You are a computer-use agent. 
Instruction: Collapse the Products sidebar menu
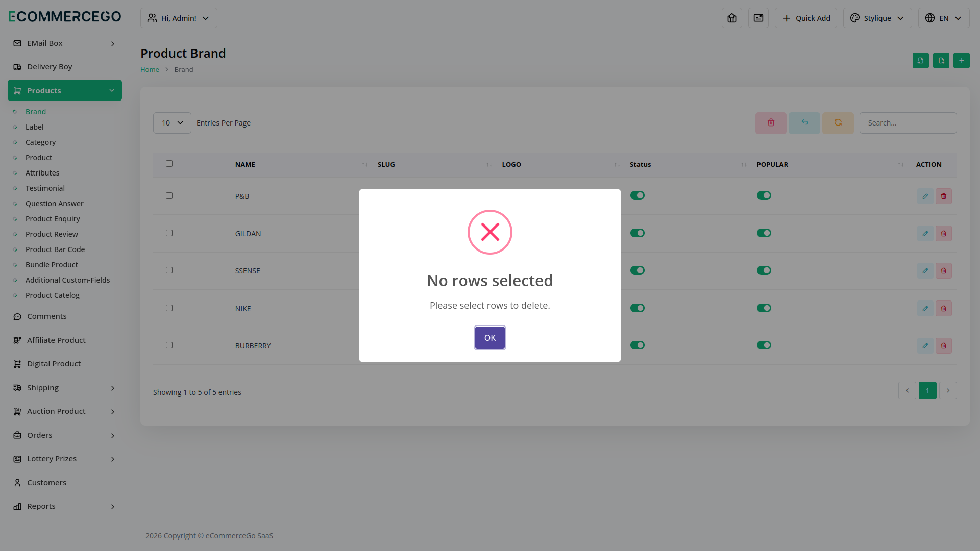click(x=65, y=90)
